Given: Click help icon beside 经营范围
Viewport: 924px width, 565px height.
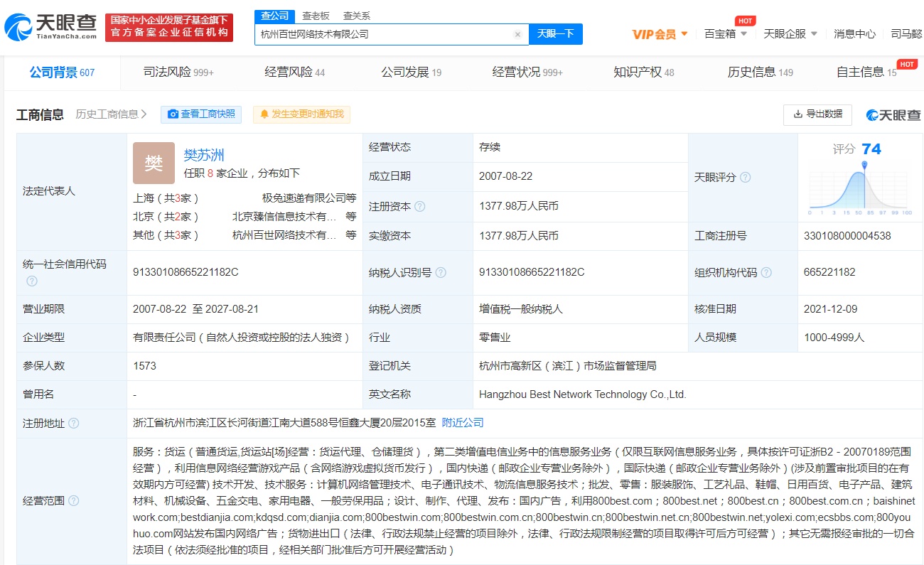Looking at the screenshot, I should pos(73,501).
